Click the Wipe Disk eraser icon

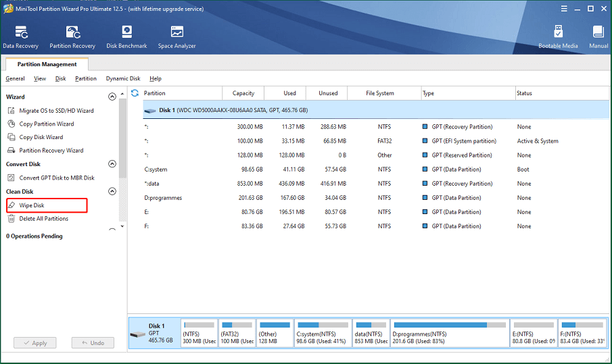[x=11, y=205]
